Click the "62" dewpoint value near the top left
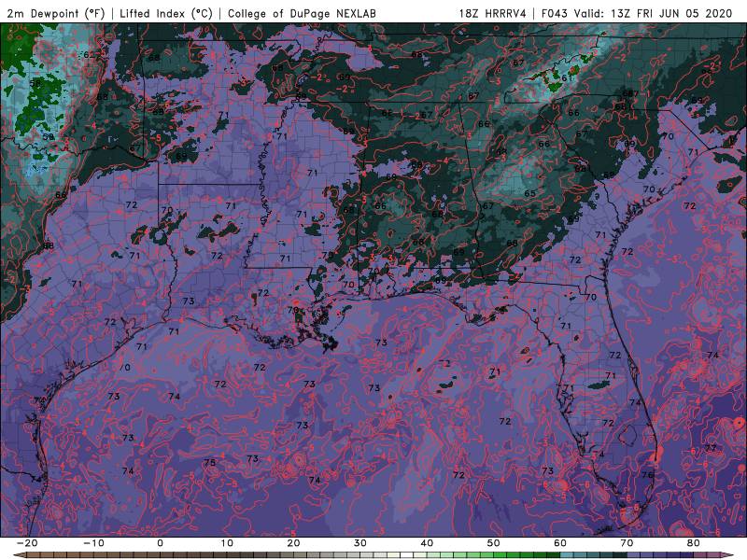The height and width of the screenshot is (560, 747). click(x=89, y=55)
